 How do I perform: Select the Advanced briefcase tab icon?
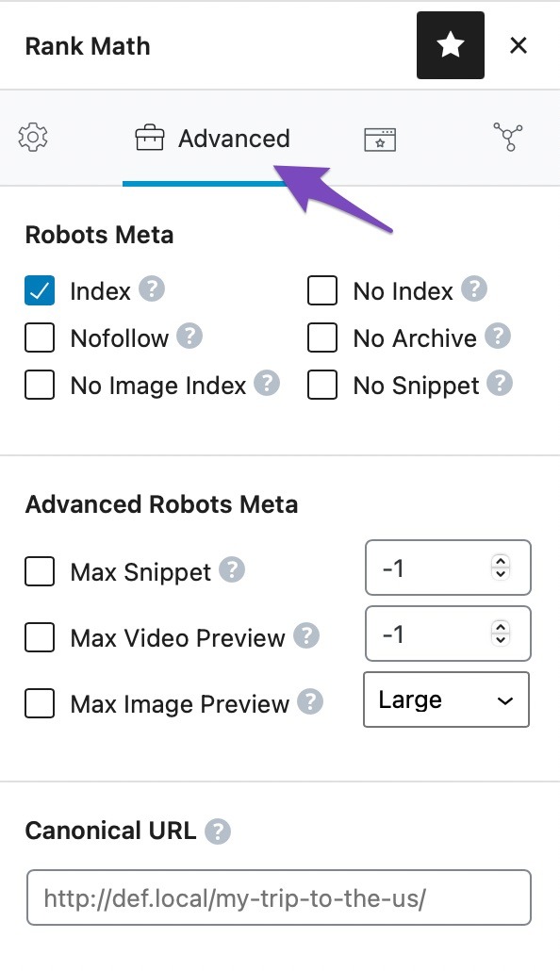tap(151, 138)
